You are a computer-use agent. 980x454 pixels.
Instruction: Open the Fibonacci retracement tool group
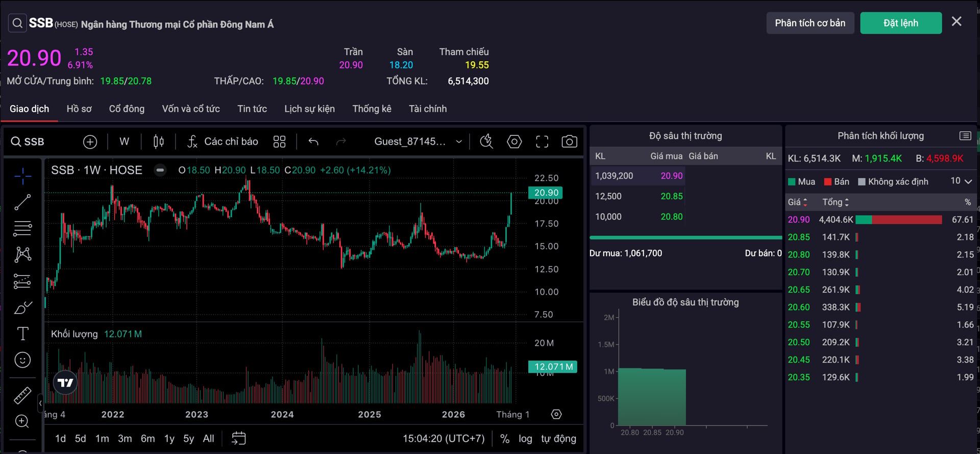[x=22, y=228]
